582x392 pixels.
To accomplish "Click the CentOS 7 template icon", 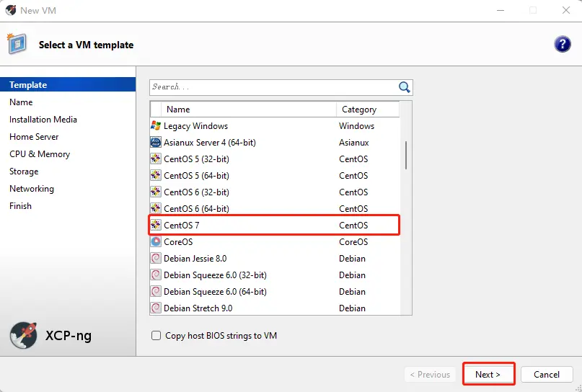I will [x=156, y=225].
